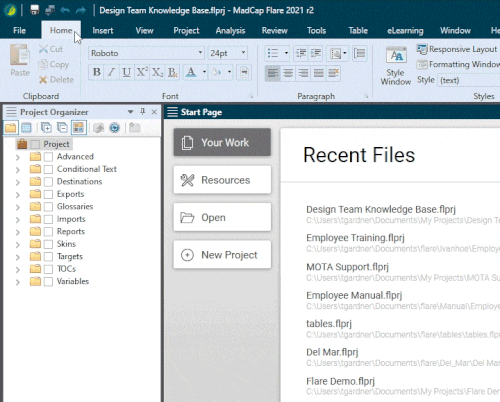Click the Formatting Window option
The height and width of the screenshot is (402, 500).
(458, 64)
